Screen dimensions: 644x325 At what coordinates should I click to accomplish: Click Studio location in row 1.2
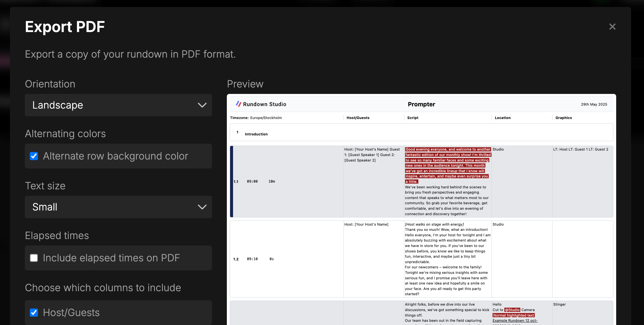coord(498,224)
